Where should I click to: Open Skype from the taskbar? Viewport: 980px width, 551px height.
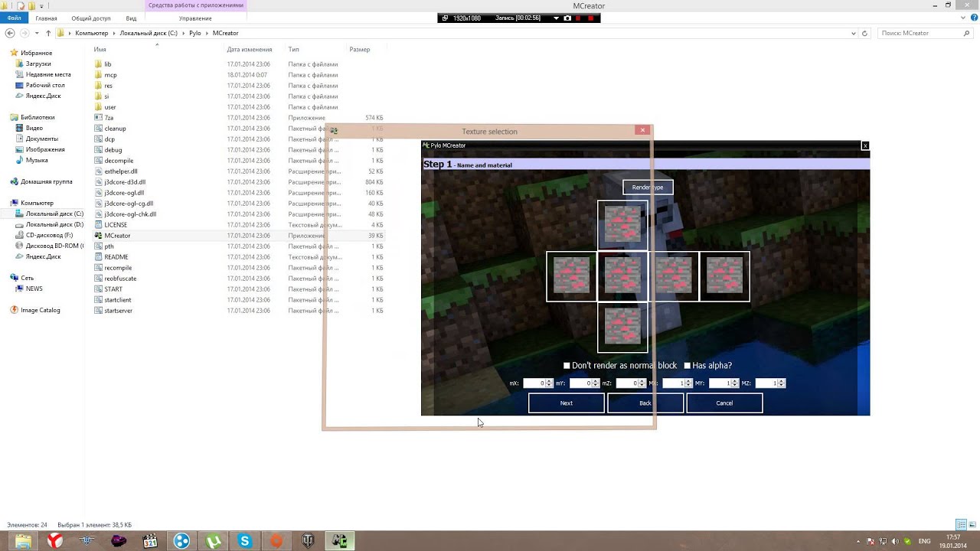[244, 541]
